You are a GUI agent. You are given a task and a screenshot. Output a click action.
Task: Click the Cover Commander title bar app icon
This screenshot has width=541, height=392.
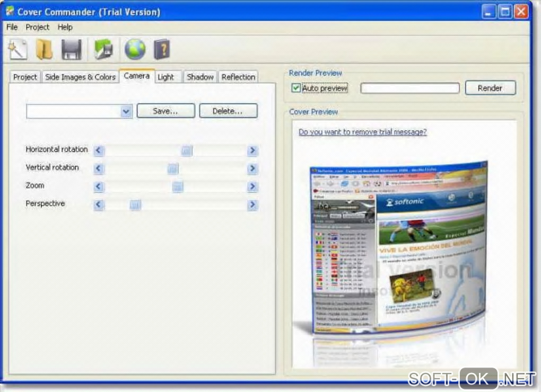[10, 11]
